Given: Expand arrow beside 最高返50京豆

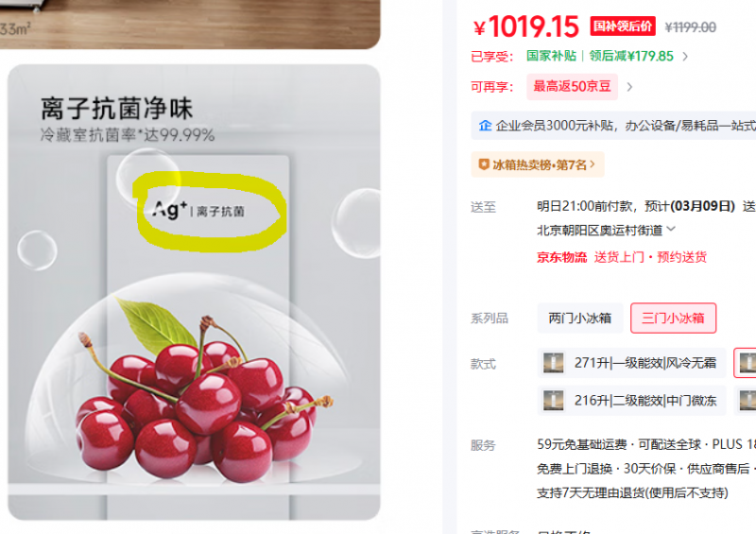Looking at the screenshot, I should [629, 87].
